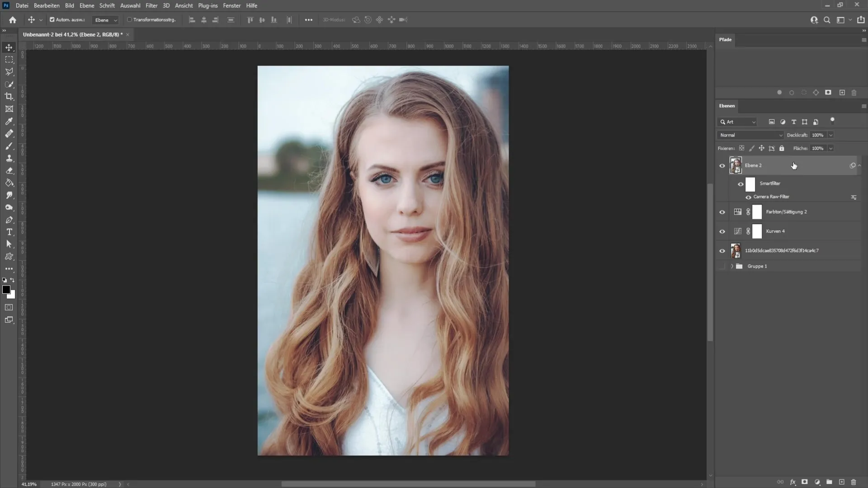Screen dimensions: 868x488
Task: Toggle visibility of Kurven 4 layer
Action: (723, 231)
